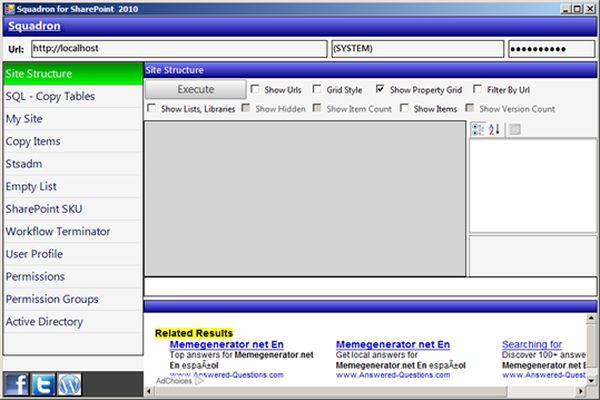Select Workflow Terminator module
Screen dimensions: 600x400
[73, 232]
